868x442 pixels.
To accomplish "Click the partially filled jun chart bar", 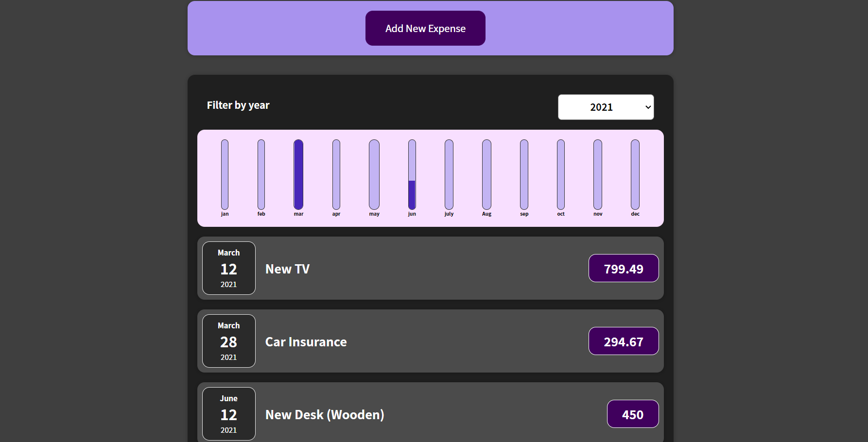I will point(412,174).
